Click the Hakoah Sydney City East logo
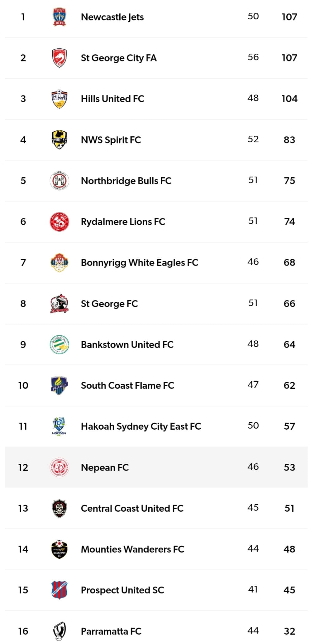Viewport: 315px width, 644px height. pyautogui.click(x=59, y=426)
